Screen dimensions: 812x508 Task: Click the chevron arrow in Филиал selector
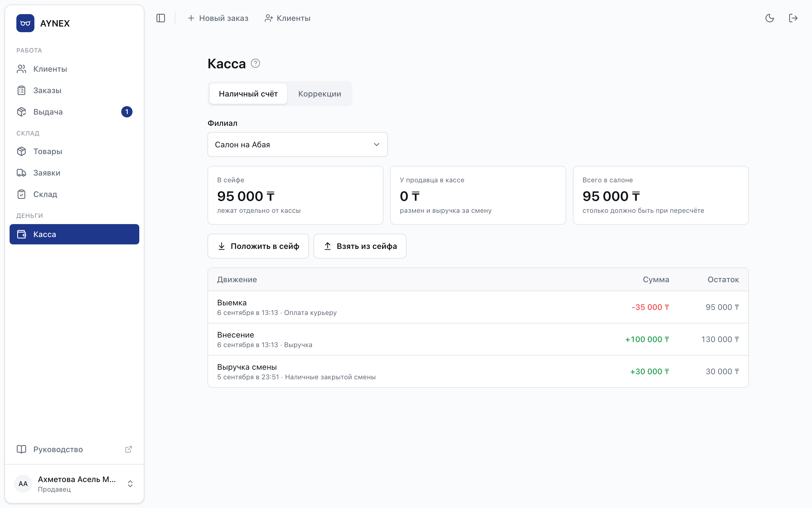[x=376, y=144]
